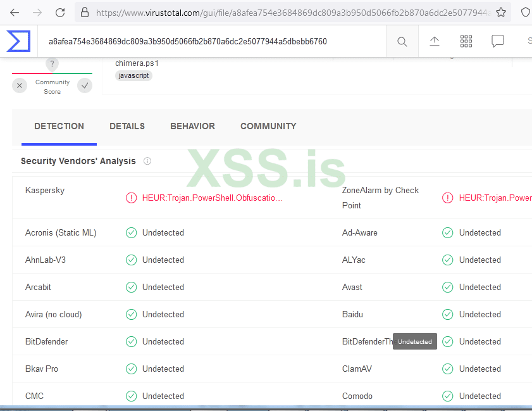Screen dimensions: 532x411
Task: Open the apps grid icon
Action: pos(466,41)
